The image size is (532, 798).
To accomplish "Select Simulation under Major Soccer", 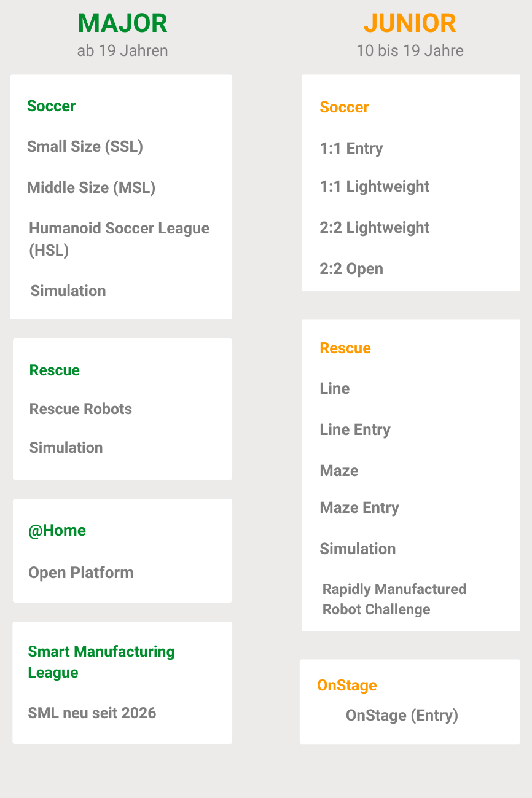I will [x=68, y=291].
